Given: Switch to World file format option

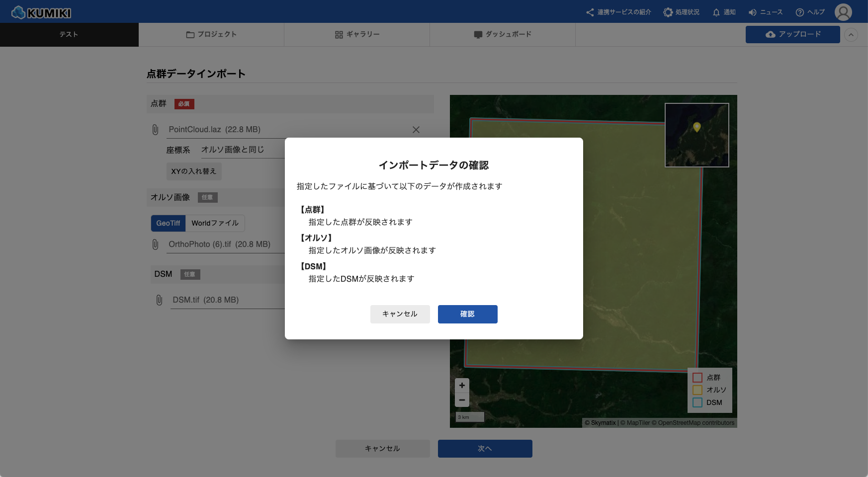Looking at the screenshot, I should 215,223.
